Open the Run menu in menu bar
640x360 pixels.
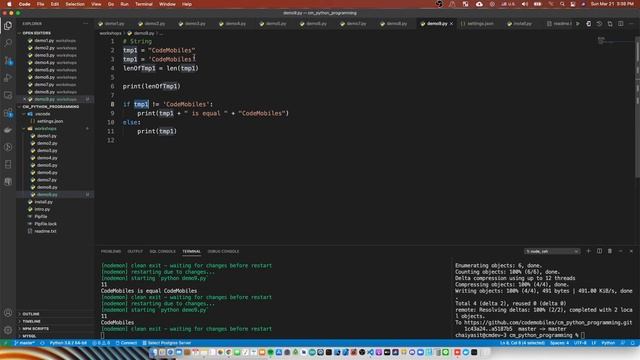tap(124, 4)
